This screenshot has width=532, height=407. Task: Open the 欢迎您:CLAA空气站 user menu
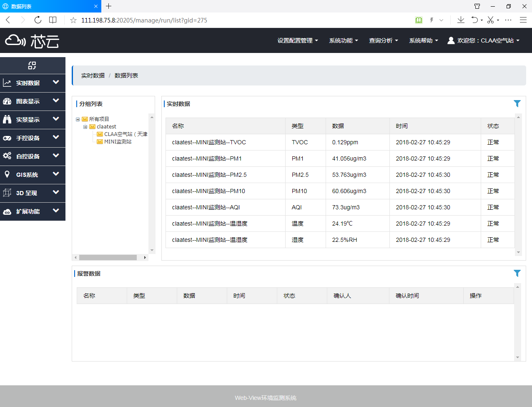pos(484,40)
